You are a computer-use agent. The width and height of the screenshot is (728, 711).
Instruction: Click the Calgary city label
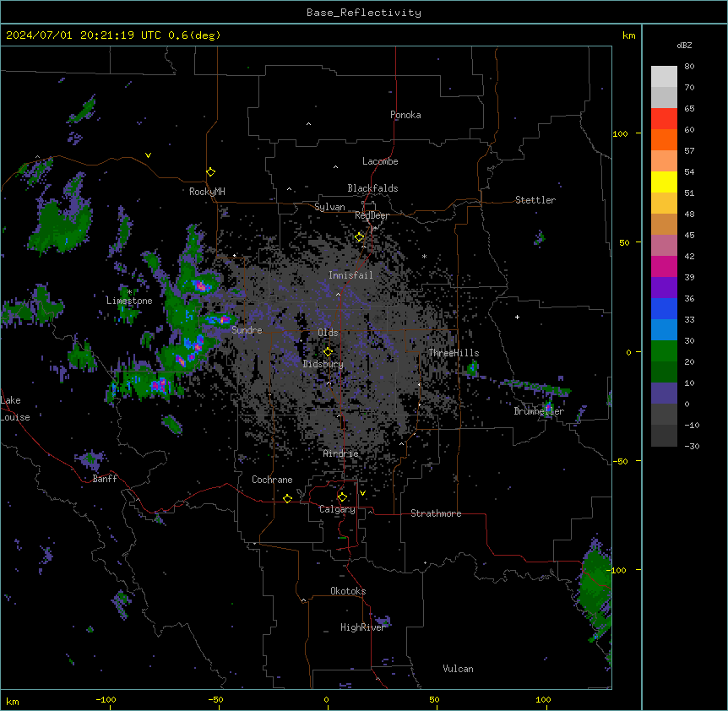pos(337,509)
